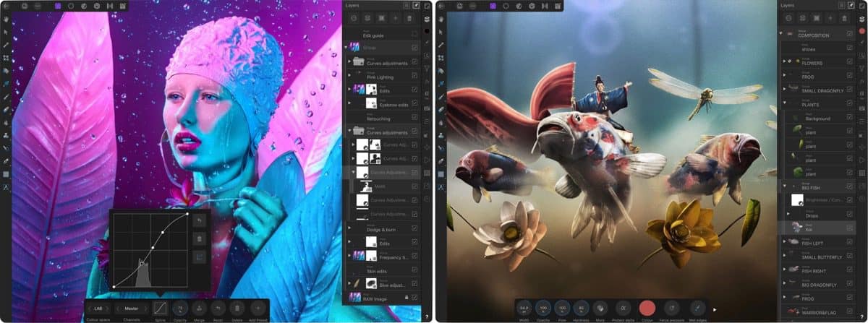
Task: Expand the SMALL DRAGONFLY layer group
Action: pos(784,88)
